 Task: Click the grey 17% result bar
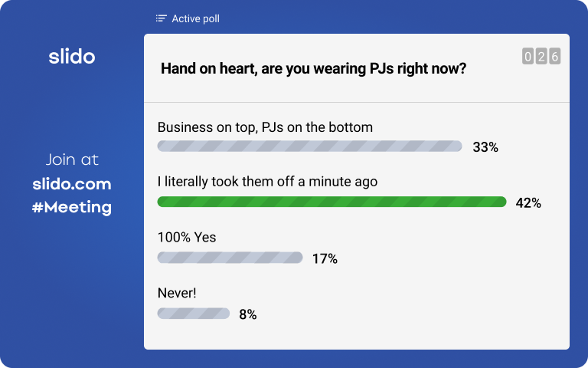[230, 258]
